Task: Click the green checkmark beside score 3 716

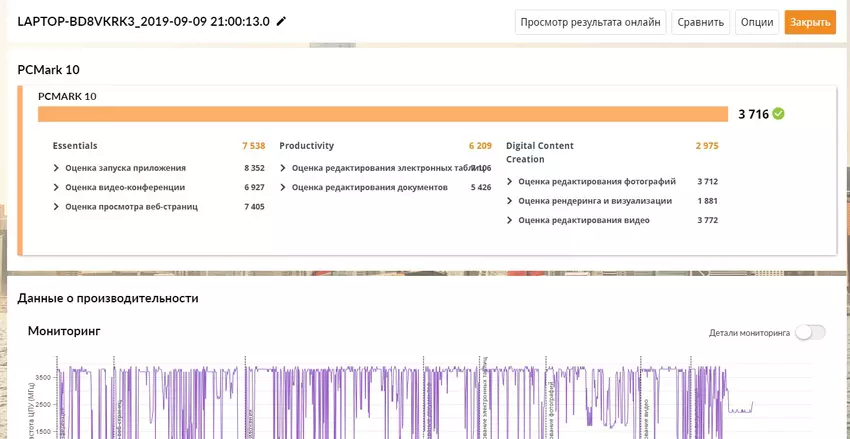Action: coord(778,114)
